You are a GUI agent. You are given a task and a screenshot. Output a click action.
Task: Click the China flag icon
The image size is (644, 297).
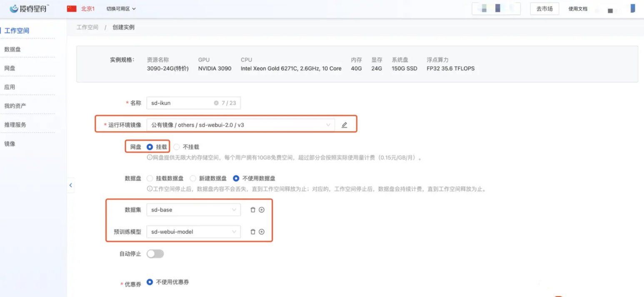click(72, 8)
